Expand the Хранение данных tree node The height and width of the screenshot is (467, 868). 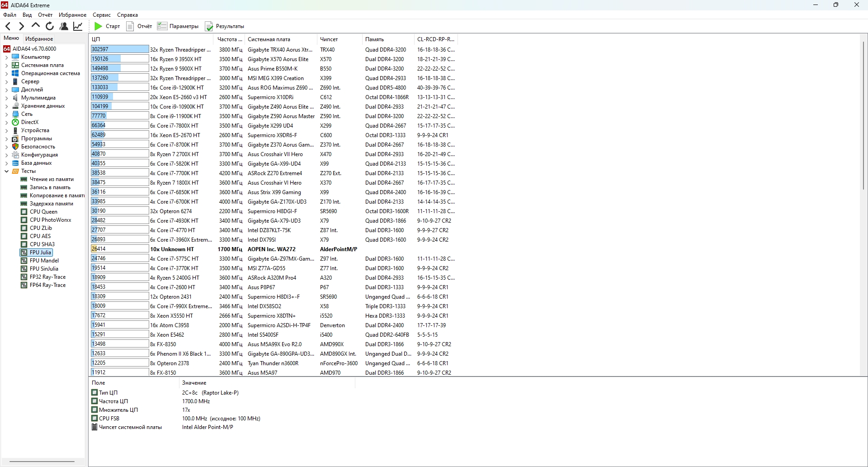pos(6,106)
